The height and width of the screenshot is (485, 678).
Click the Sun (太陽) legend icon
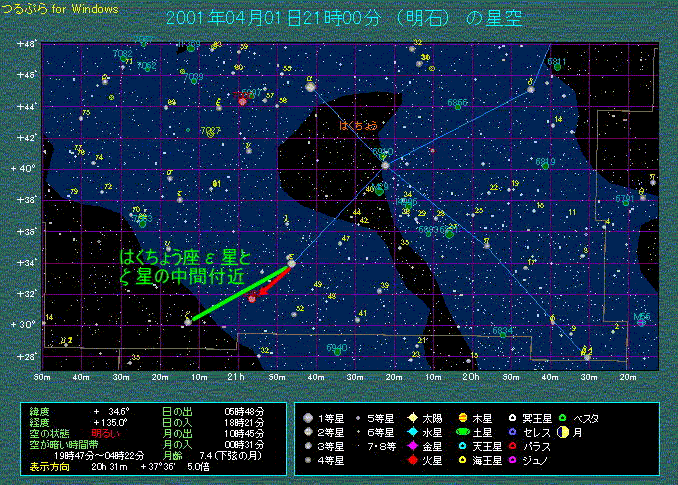[413, 417]
